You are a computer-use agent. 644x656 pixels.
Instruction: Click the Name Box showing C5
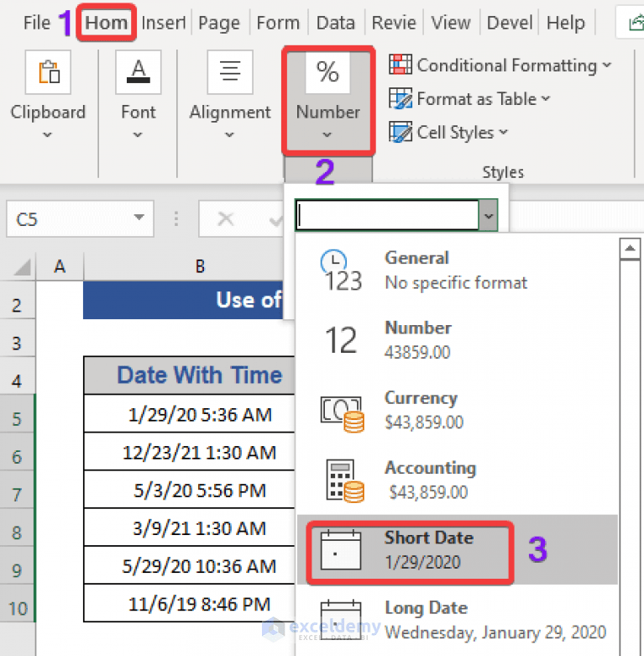[x=80, y=218]
